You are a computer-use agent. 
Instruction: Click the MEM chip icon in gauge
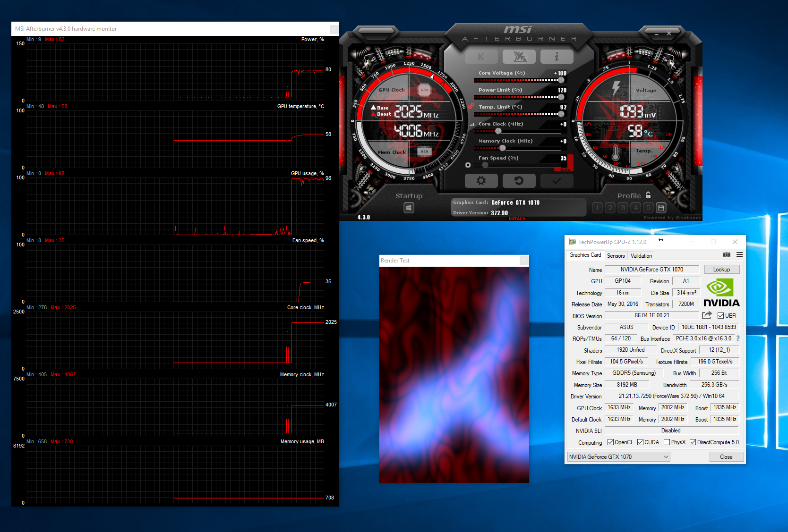424,152
